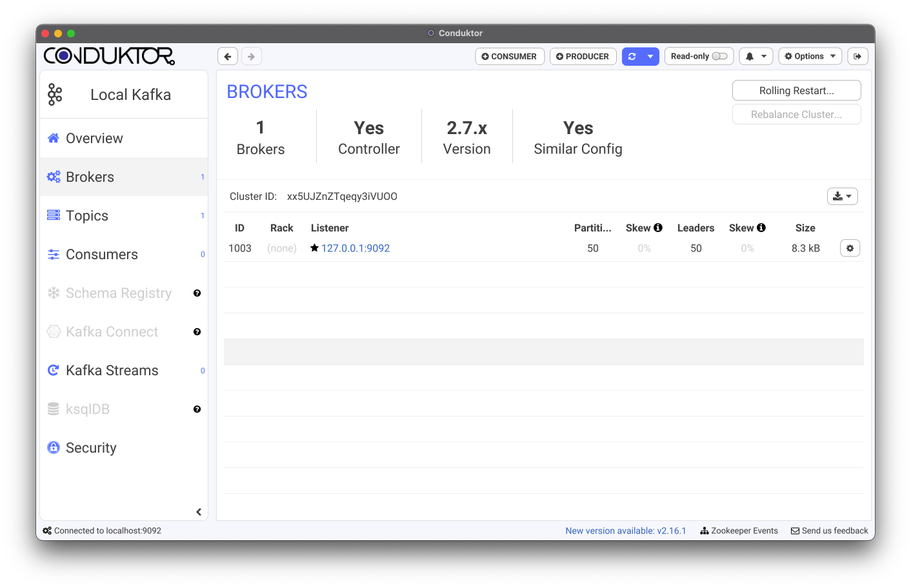Viewport: 911px width, 588px height.
Task: Click help icon next to ksqlDB
Action: [x=197, y=409]
